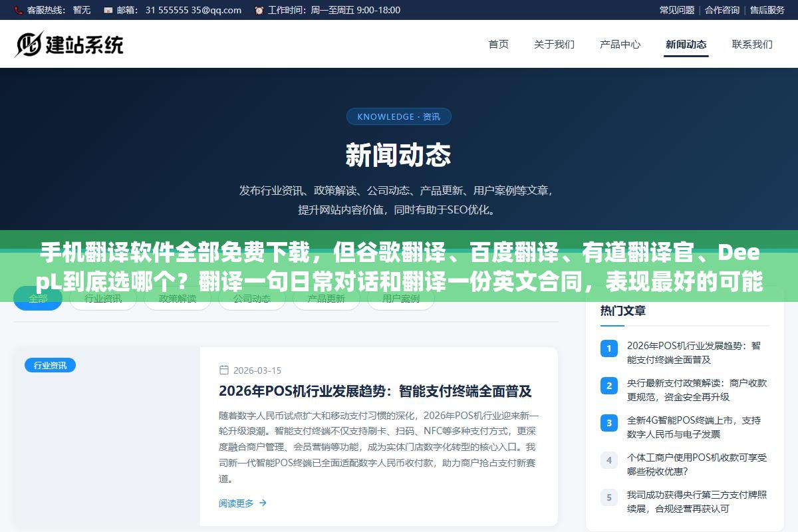Filter articles by 用户案例
Viewport: 798px width, 532px height.
401,299
